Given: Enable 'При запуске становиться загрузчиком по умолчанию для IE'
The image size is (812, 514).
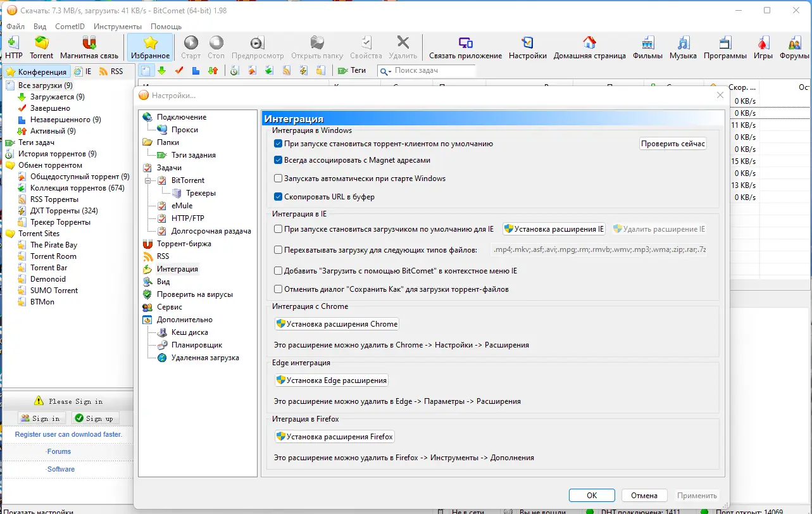Looking at the screenshot, I should click(x=278, y=229).
